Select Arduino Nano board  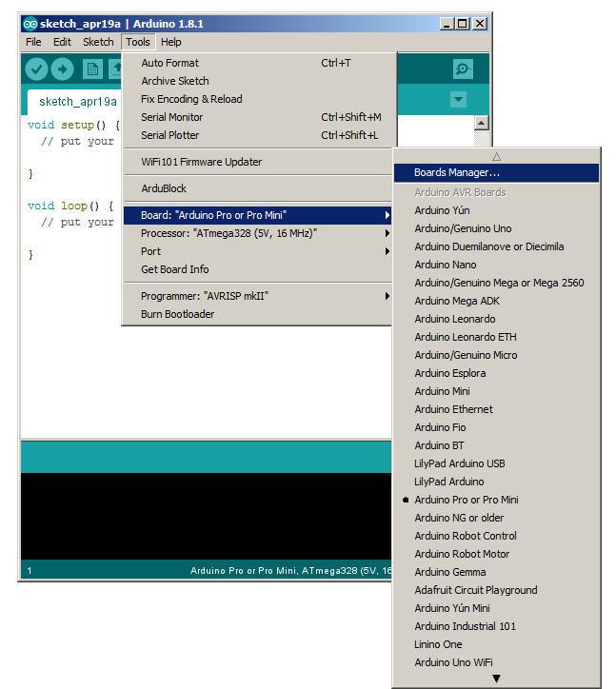tap(496, 265)
